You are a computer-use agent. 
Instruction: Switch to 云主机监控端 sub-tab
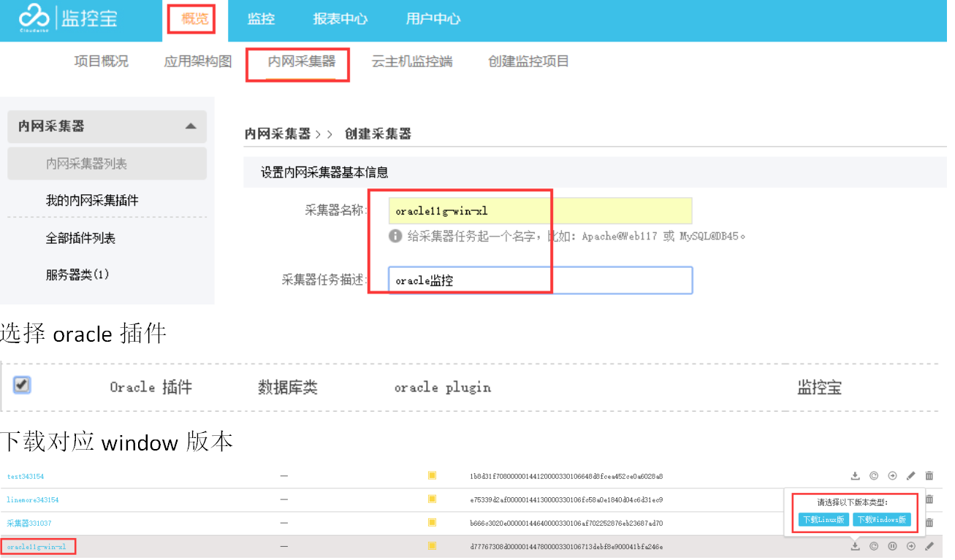(x=412, y=61)
